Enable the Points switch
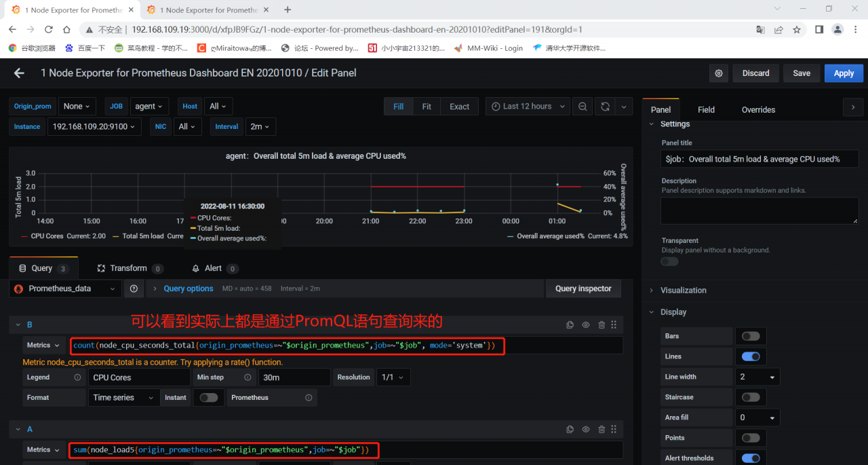868x465 pixels. 751,438
